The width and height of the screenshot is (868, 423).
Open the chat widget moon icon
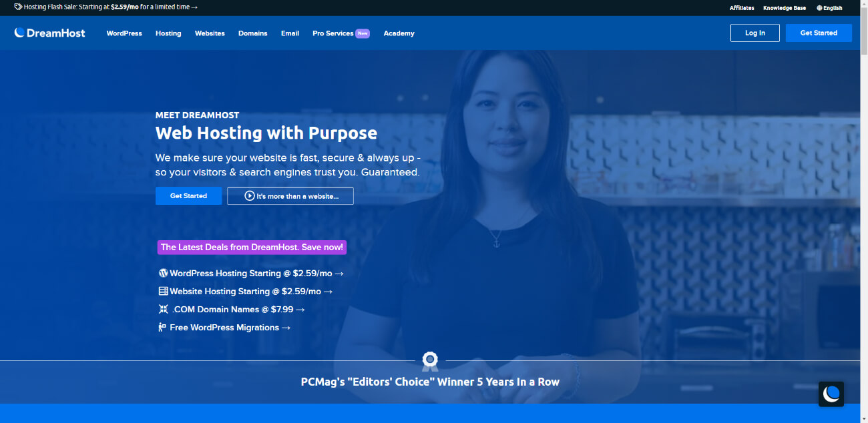point(831,394)
